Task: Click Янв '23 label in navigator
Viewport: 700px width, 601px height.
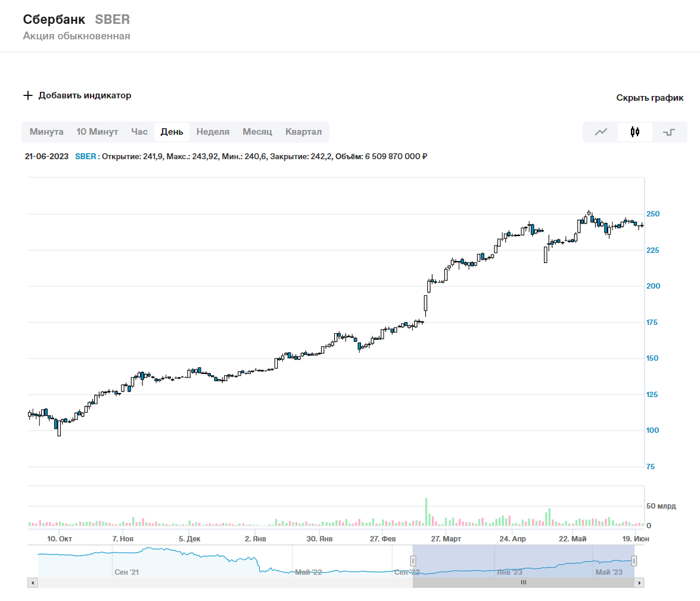Action: 509,572
